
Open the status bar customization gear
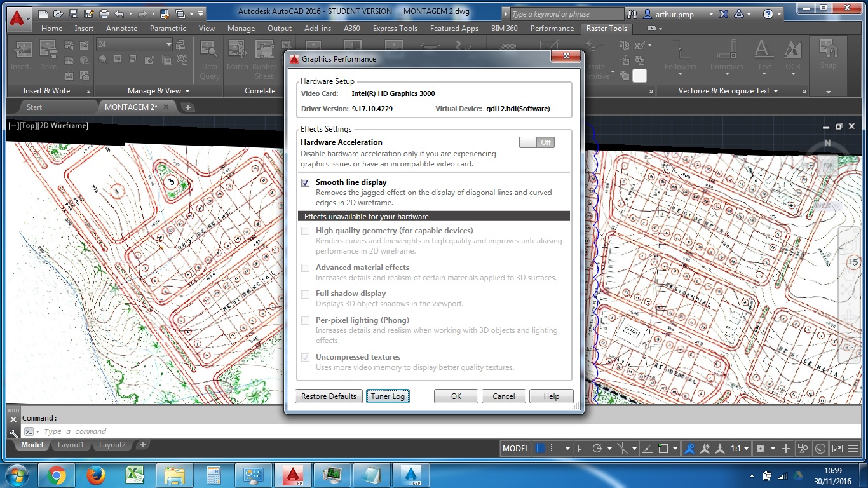click(761, 448)
